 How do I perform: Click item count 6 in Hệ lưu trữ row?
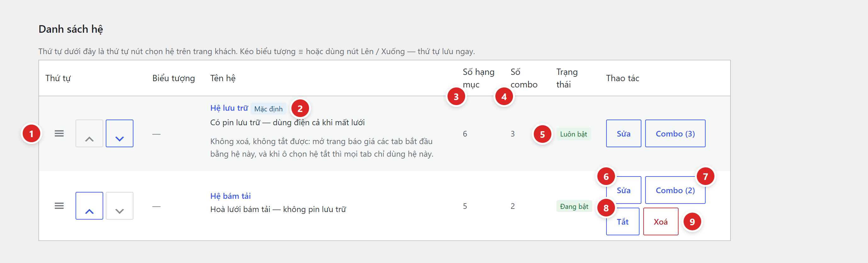point(465,134)
